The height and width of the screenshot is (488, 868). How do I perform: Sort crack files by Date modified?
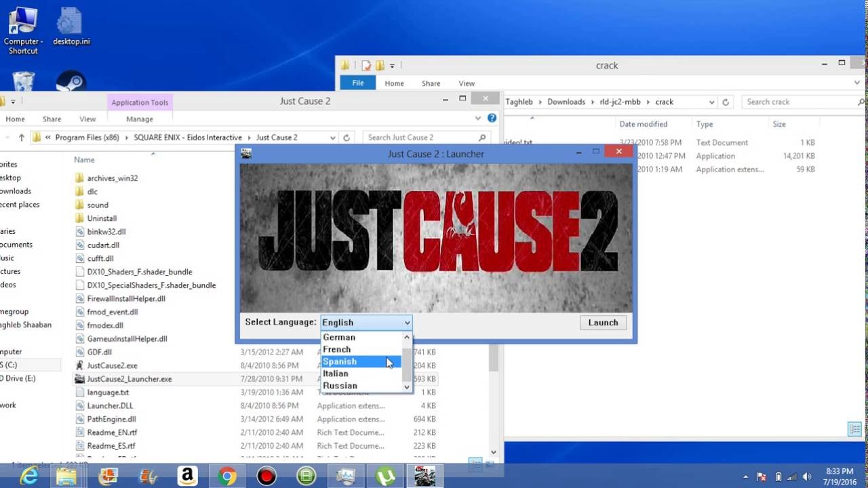pyautogui.click(x=643, y=124)
